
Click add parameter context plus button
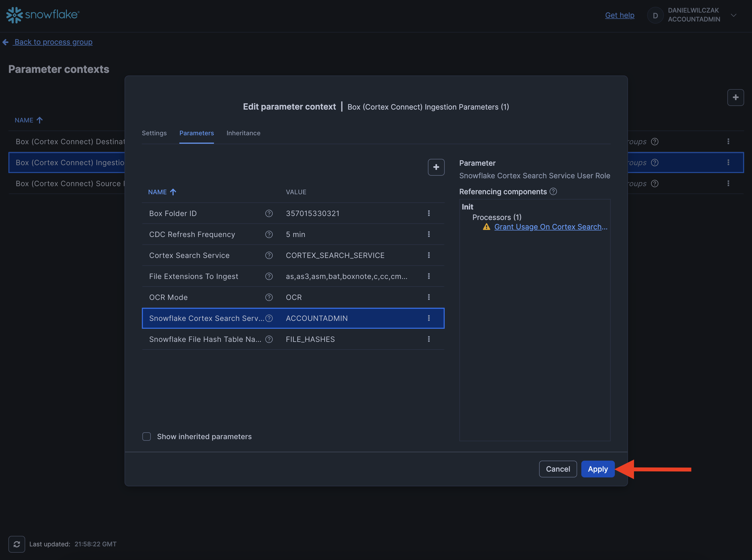point(735,98)
